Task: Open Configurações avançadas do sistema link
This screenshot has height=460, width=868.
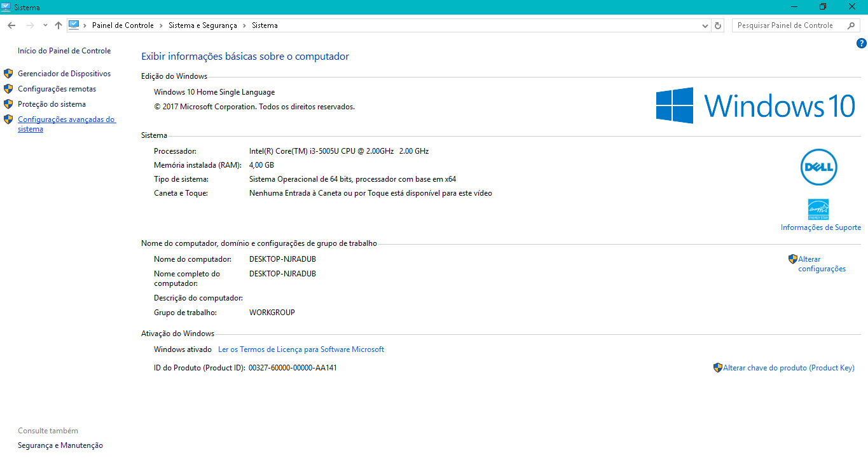Action: point(66,124)
